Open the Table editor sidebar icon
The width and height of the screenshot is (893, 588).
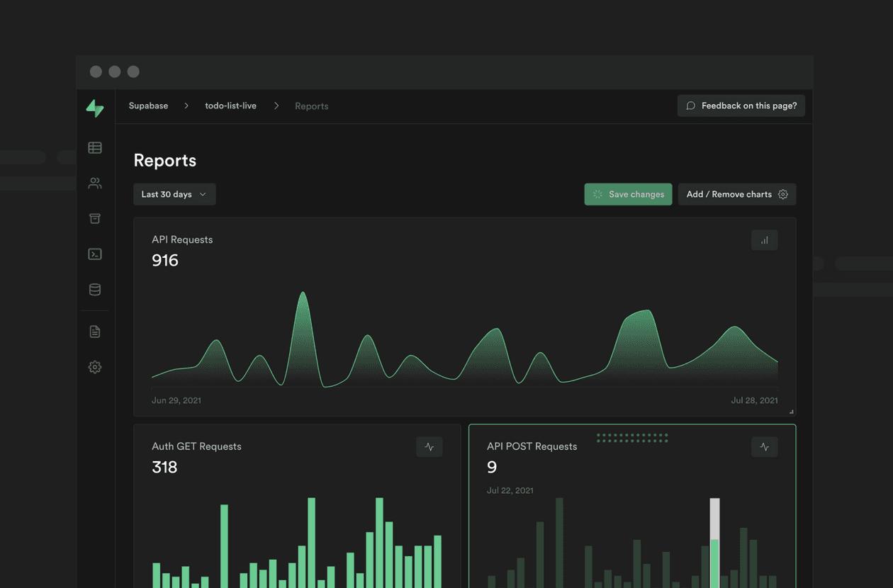tap(95, 147)
